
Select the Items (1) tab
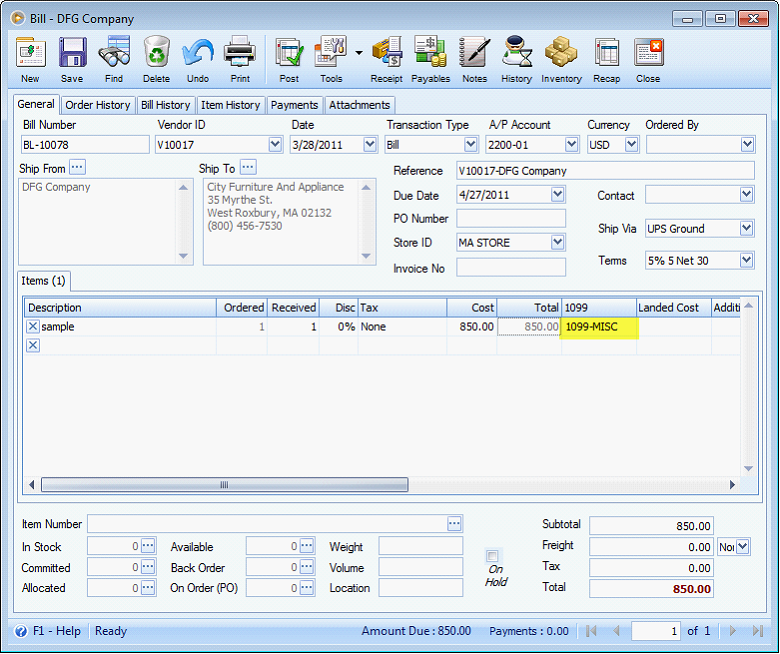(x=44, y=281)
